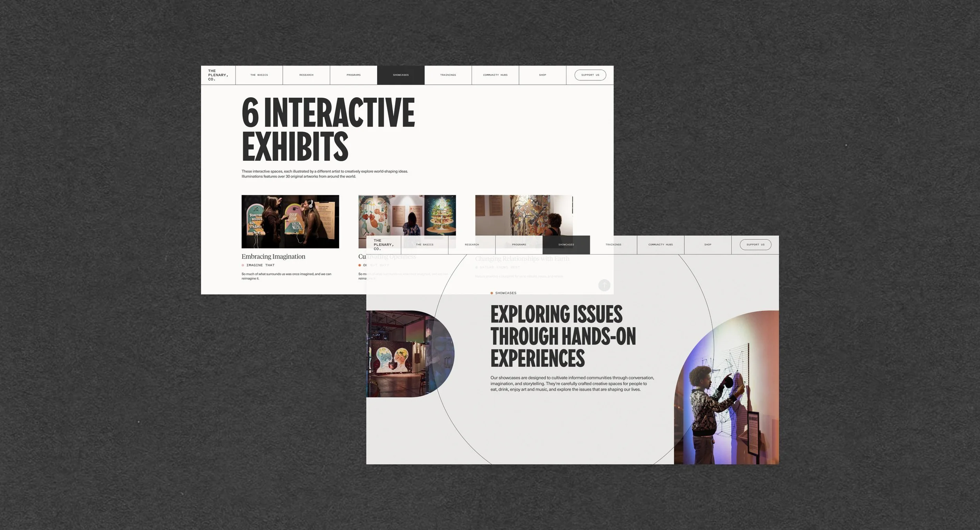Select Programs in upper page navigation
This screenshot has height=530, width=980.
point(354,75)
